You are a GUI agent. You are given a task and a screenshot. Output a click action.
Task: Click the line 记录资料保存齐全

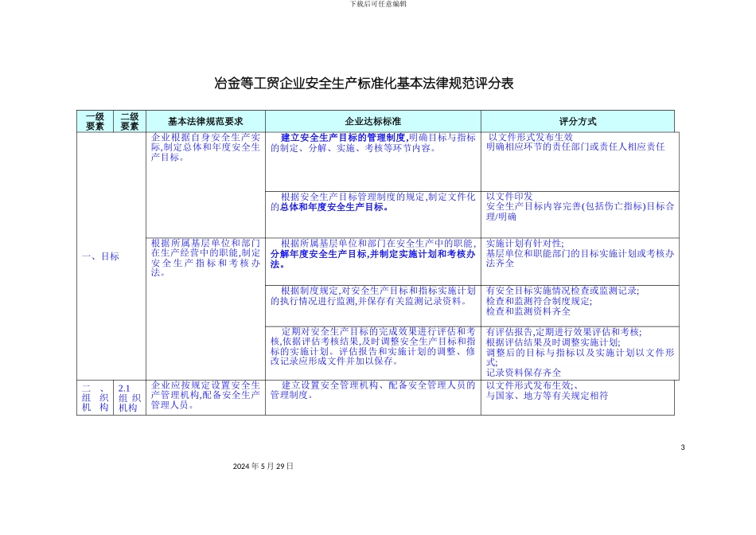coord(523,373)
